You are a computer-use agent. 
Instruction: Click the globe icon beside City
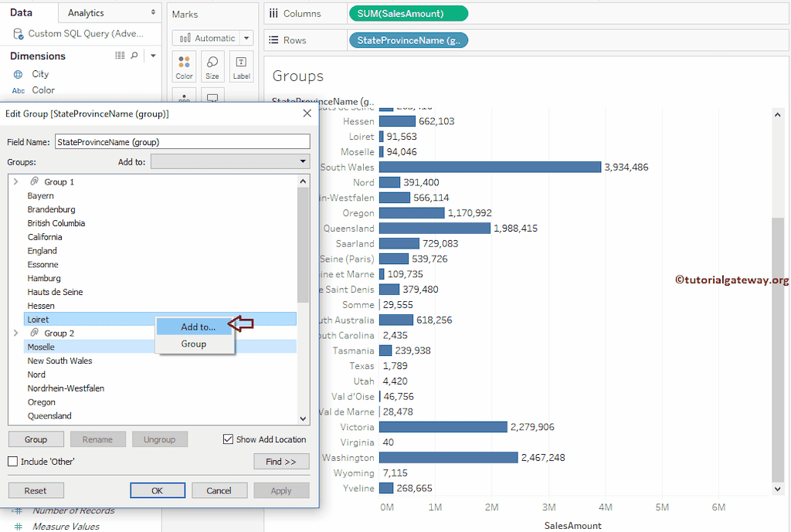tap(18, 74)
